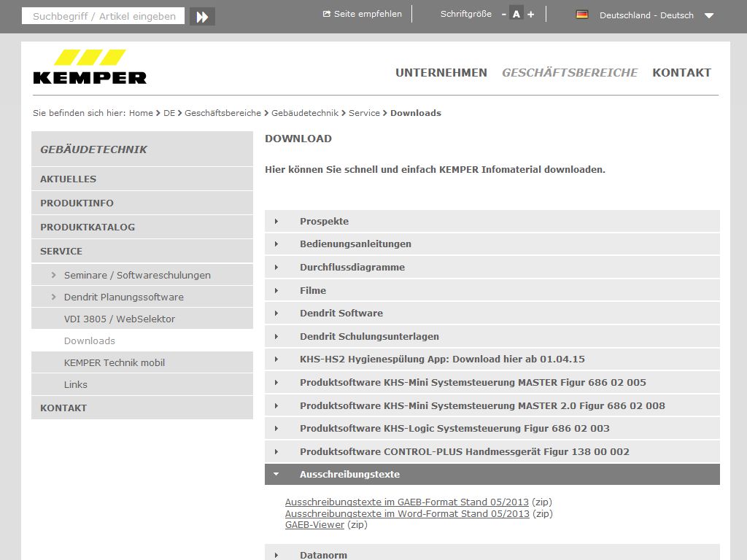Click the search submit double-arrow button
Image resolution: width=747 pixels, height=560 pixels.
click(203, 17)
